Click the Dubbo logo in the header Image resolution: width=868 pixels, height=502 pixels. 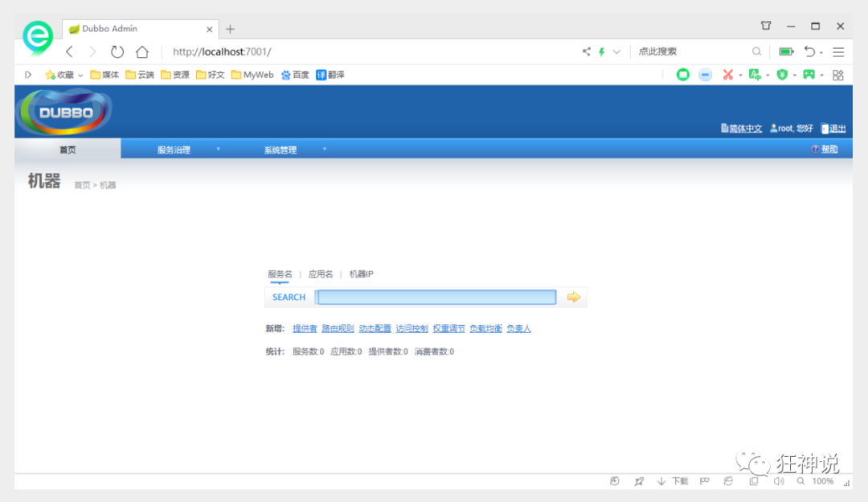click(66, 113)
